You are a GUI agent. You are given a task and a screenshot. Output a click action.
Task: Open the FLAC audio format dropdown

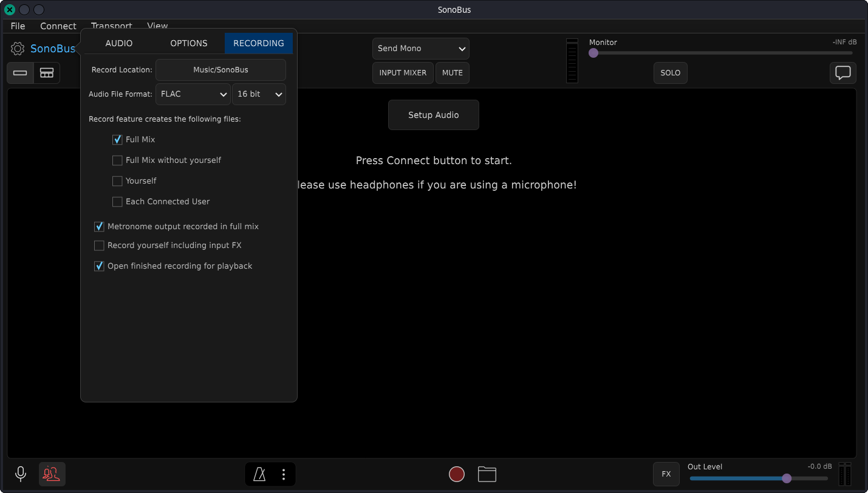(x=193, y=94)
